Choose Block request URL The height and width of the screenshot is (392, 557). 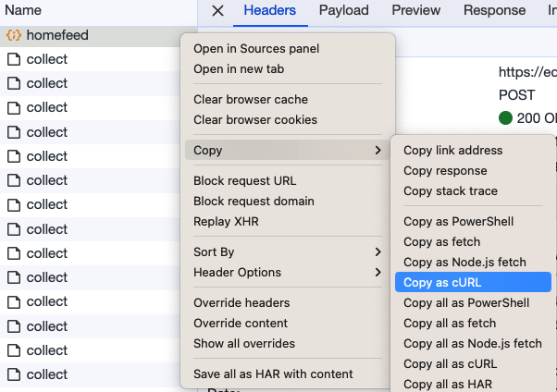pyautogui.click(x=244, y=181)
